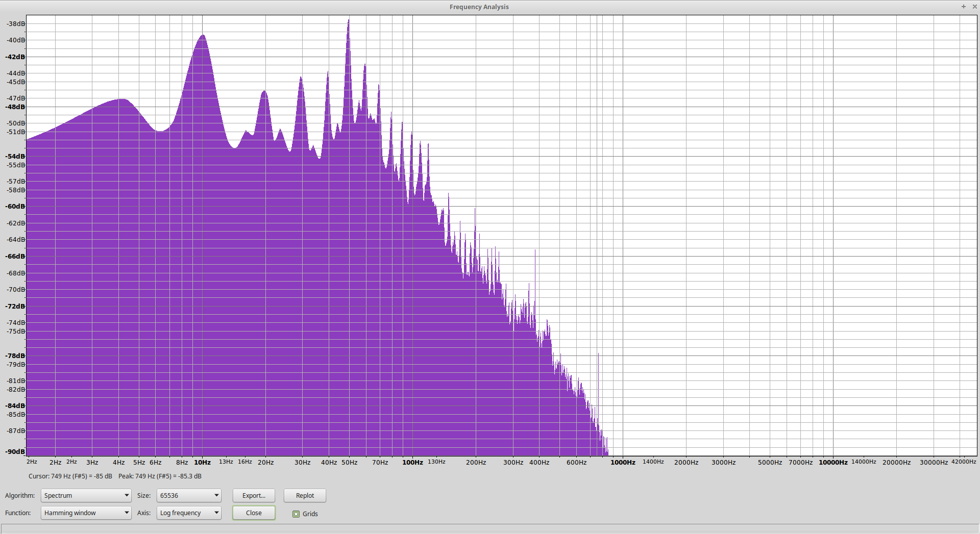Open the Axis dropdown showing Log frequency

[x=189, y=513]
